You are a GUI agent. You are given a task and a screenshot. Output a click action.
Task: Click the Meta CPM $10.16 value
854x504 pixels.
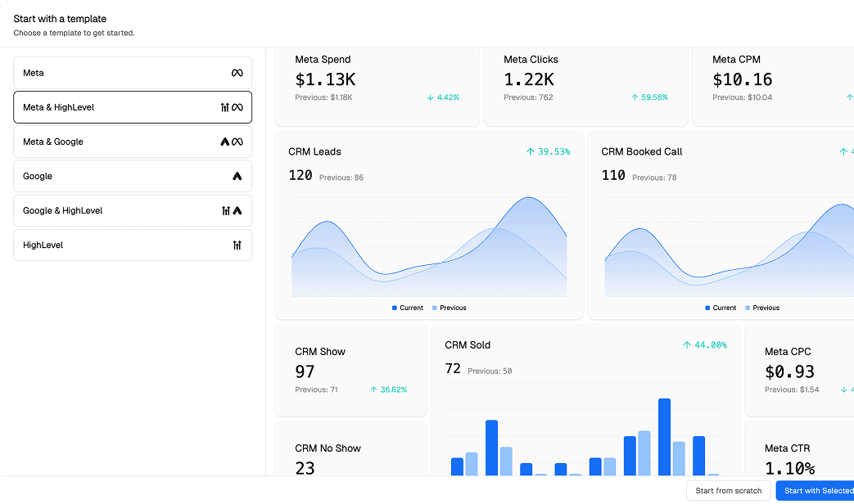(x=742, y=79)
